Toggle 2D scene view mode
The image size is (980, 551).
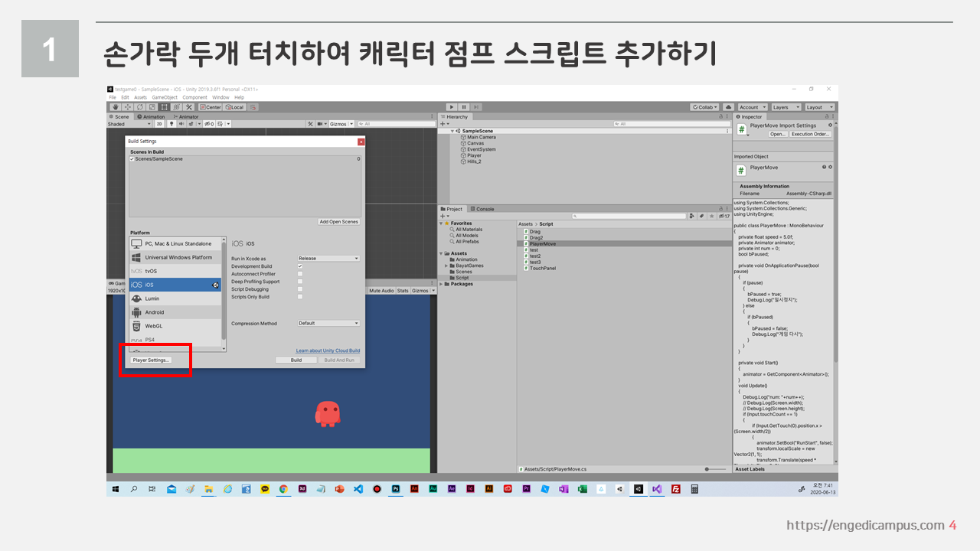click(x=159, y=124)
